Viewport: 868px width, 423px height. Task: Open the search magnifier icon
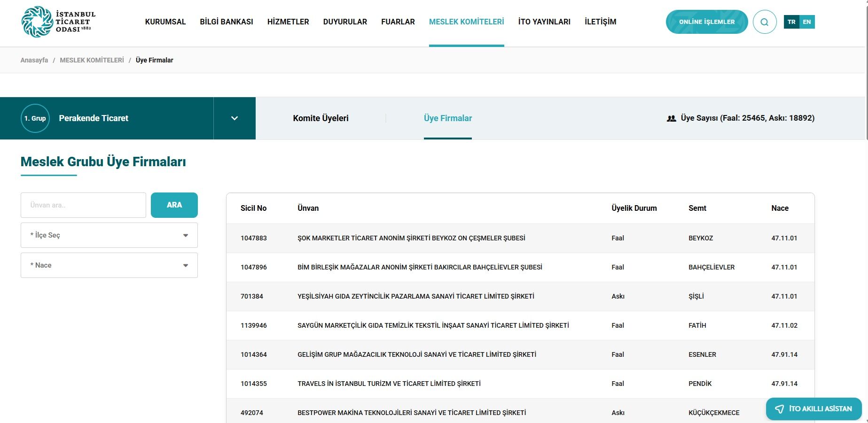click(765, 22)
